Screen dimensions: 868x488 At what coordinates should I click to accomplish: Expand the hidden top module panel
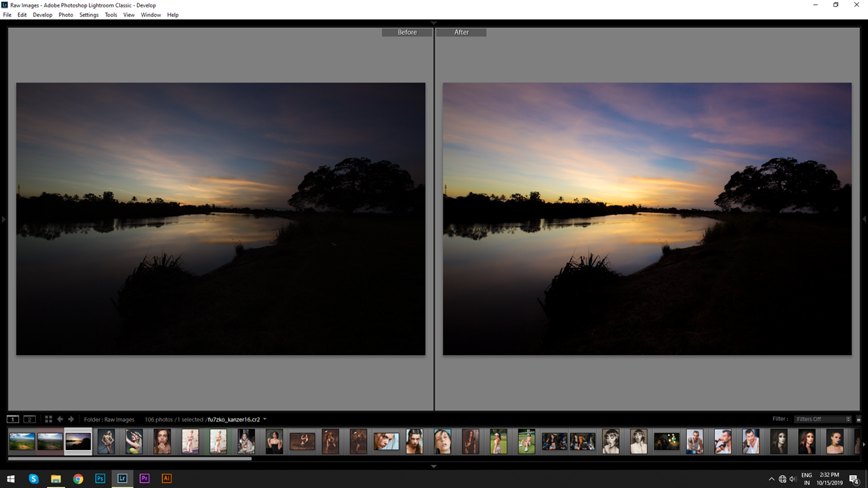(434, 24)
